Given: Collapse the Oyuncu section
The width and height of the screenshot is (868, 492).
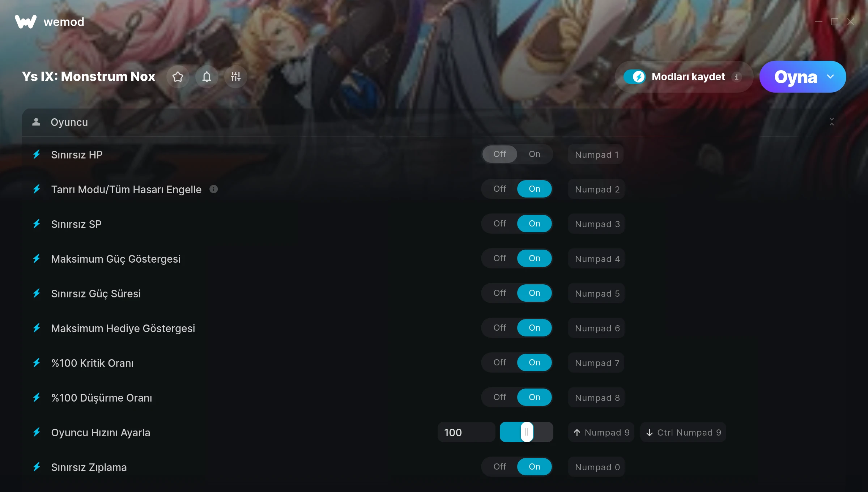Looking at the screenshot, I should (831, 122).
